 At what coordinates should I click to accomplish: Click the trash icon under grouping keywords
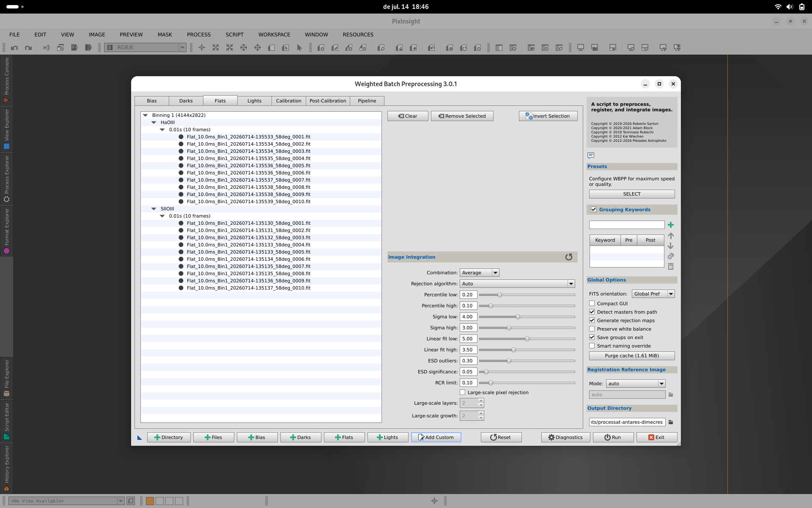coord(671,266)
